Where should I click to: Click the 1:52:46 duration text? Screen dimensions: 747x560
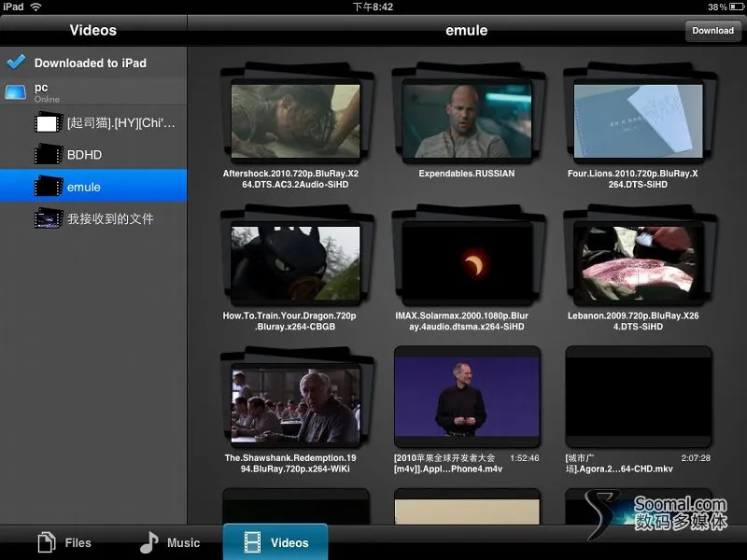coord(525,458)
